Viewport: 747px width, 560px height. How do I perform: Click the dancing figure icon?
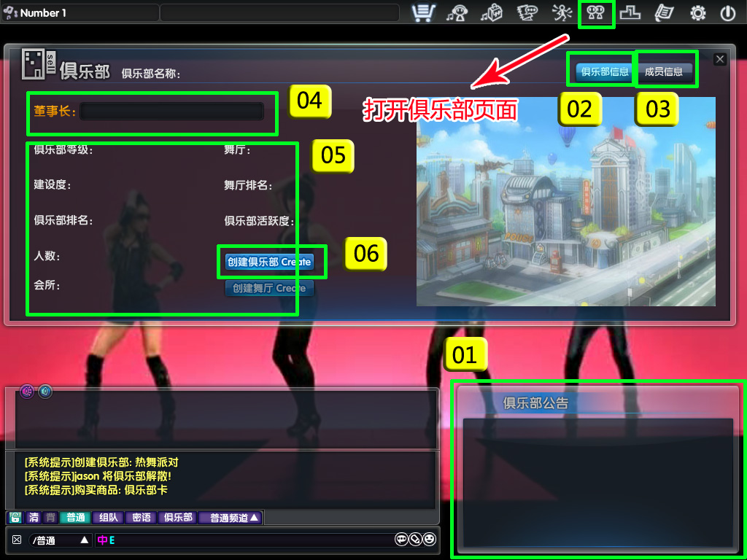(x=562, y=13)
